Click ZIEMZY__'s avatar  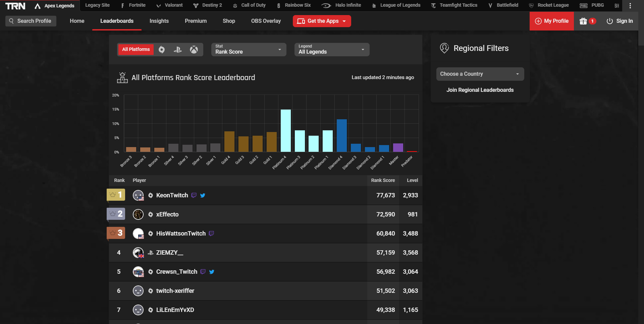[138, 253]
